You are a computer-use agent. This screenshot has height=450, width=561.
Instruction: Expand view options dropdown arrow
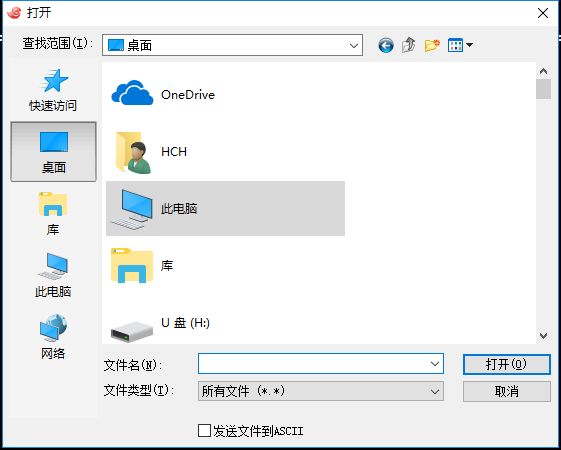click(x=469, y=45)
